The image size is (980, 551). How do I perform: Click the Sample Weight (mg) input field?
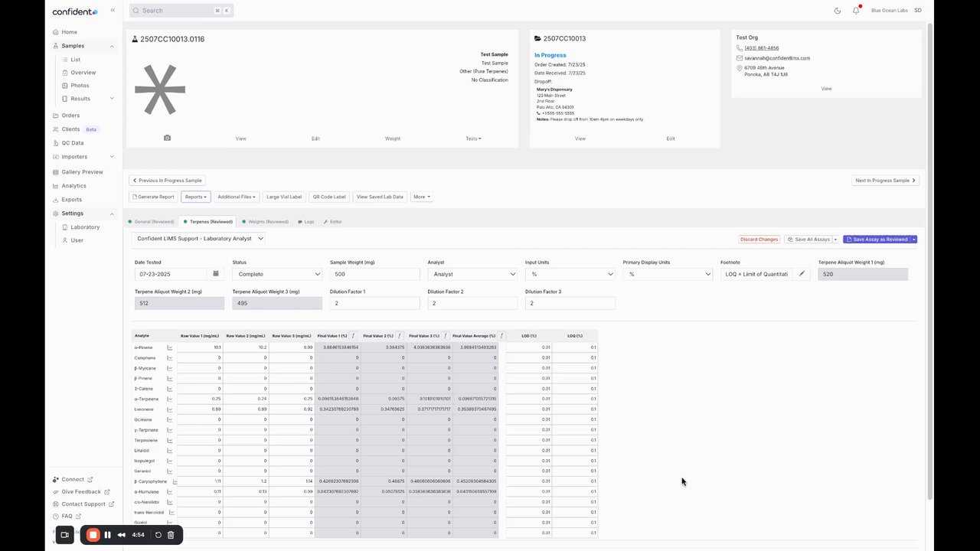coord(374,273)
